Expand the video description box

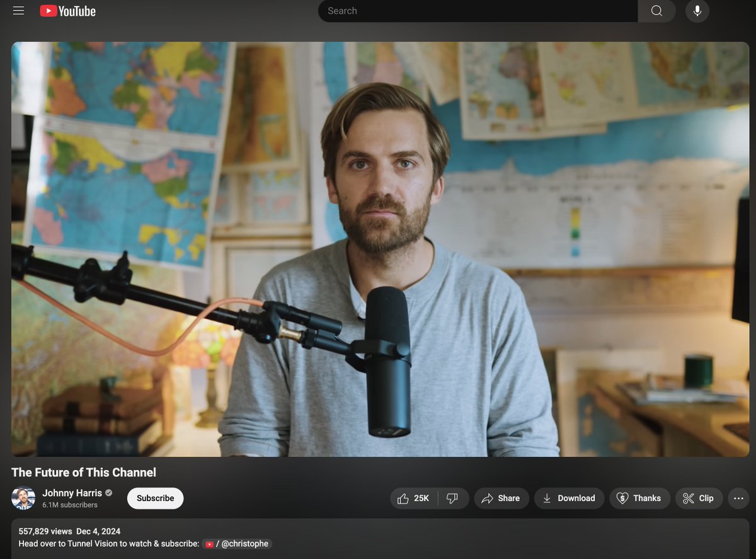(380, 539)
